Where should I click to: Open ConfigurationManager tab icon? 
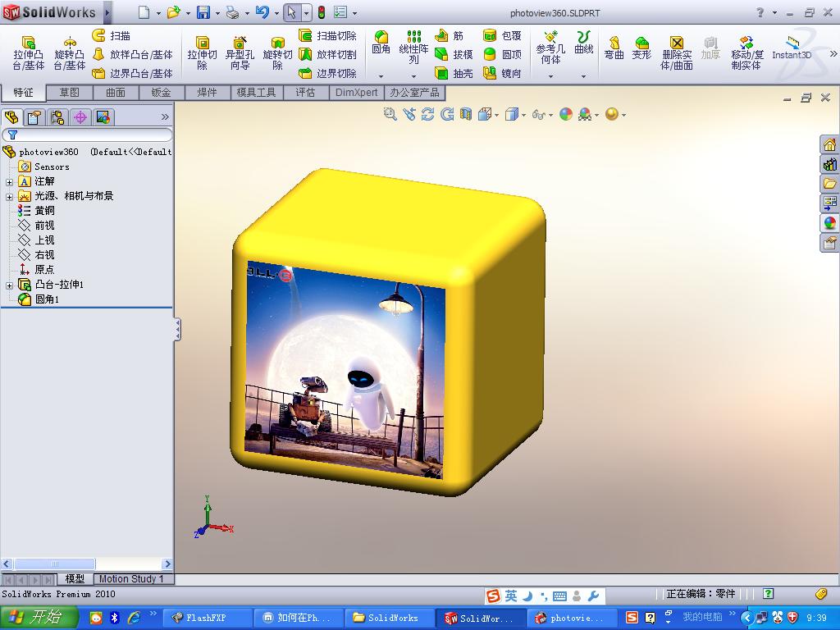(57, 116)
